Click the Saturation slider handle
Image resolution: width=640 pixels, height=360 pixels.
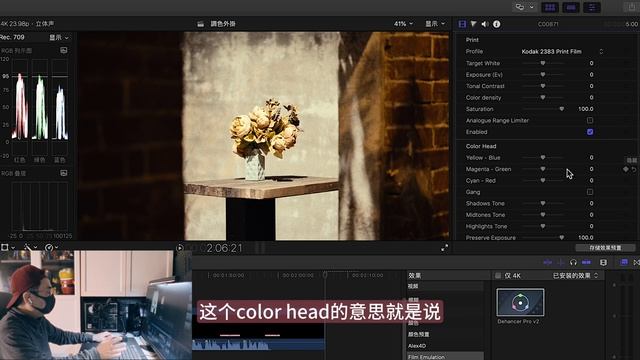[562, 109]
